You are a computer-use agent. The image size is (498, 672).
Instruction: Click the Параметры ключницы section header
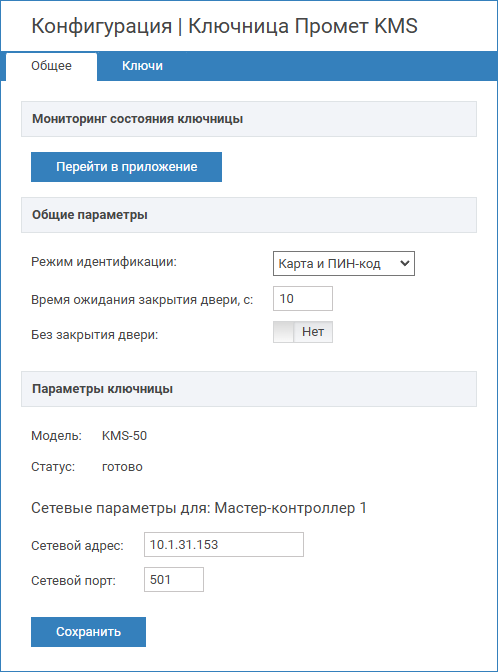point(249,389)
